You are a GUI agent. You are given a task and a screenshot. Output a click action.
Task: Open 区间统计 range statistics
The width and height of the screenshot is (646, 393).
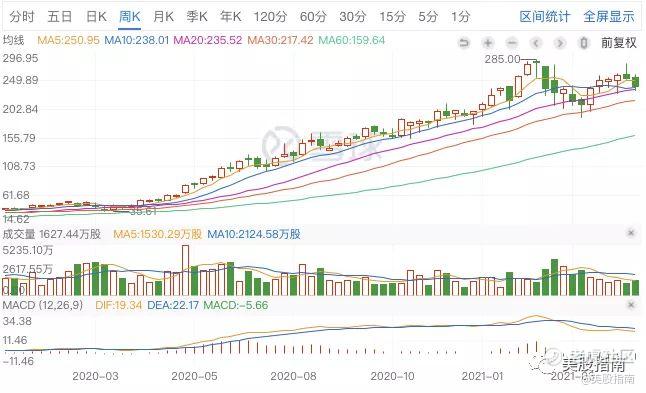click(x=545, y=17)
